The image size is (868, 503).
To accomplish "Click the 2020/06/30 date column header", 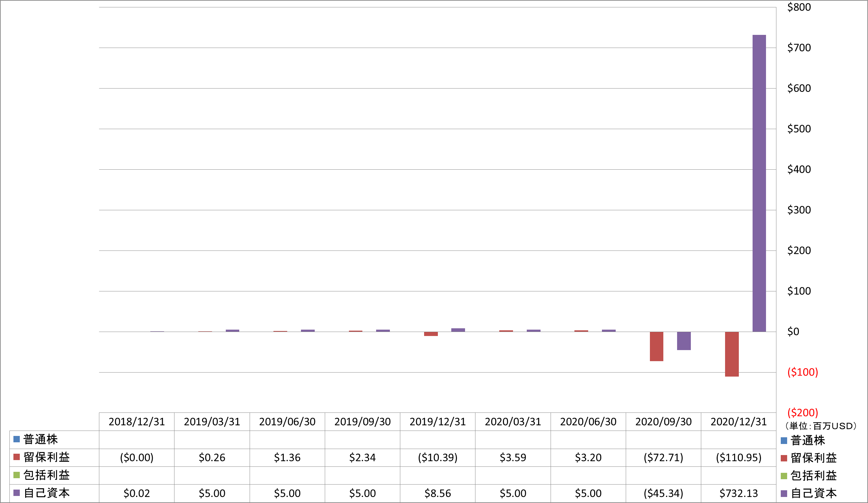I will click(x=588, y=422).
